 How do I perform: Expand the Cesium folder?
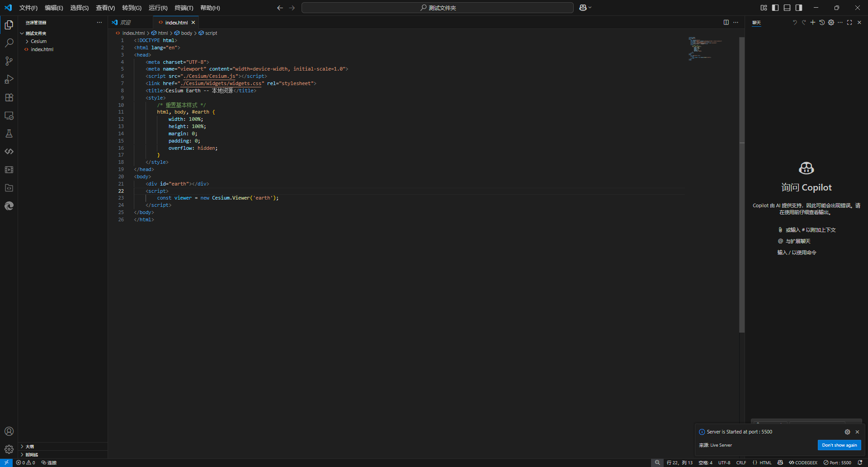(x=38, y=41)
